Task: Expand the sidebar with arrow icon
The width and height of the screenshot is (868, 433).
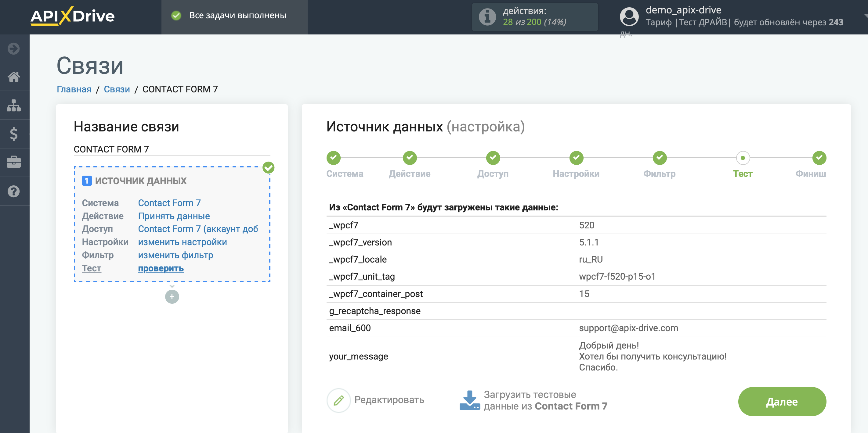Action: tap(14, 48)
